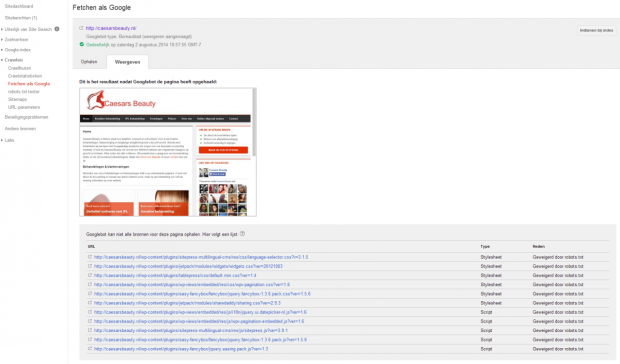Open external icon for sitepress.js row
620x364 pixels.
click(90, 330)
